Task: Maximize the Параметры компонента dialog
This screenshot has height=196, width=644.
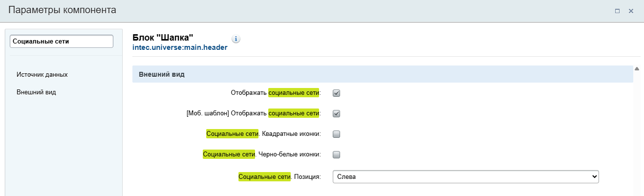Action: tap(617, 11)
